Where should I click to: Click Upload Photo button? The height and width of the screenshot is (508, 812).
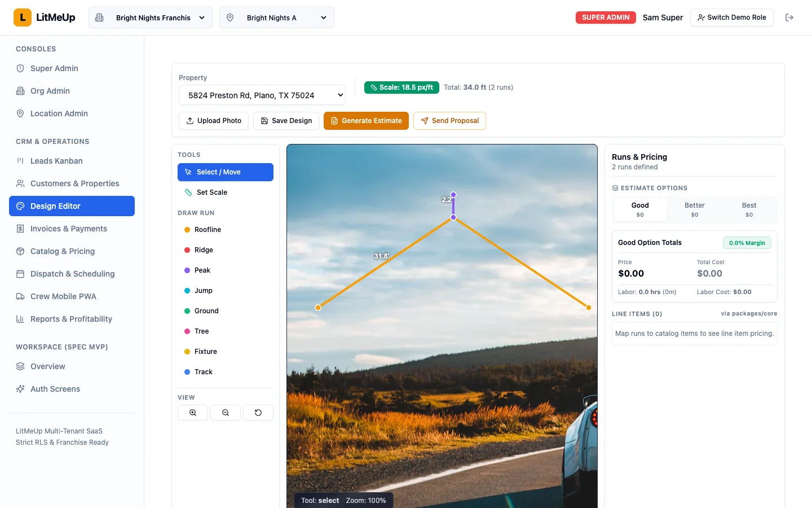214,121
